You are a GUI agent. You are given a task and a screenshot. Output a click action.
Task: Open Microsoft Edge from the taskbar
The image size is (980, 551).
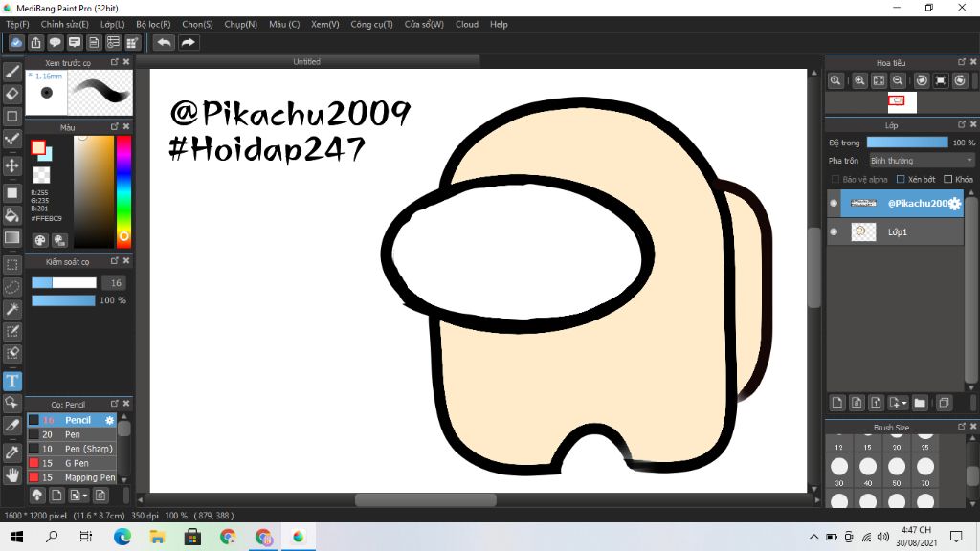click(122, 537)
